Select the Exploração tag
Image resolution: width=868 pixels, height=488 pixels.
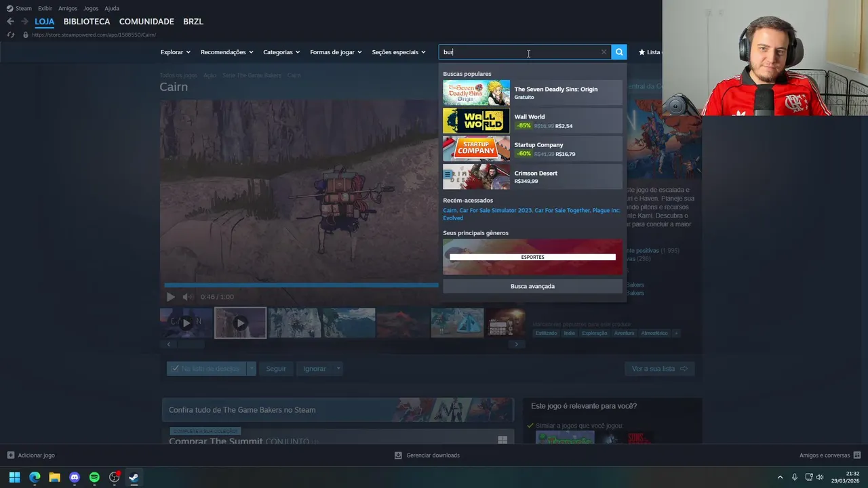pyautogui.click(x=595, y=333)
